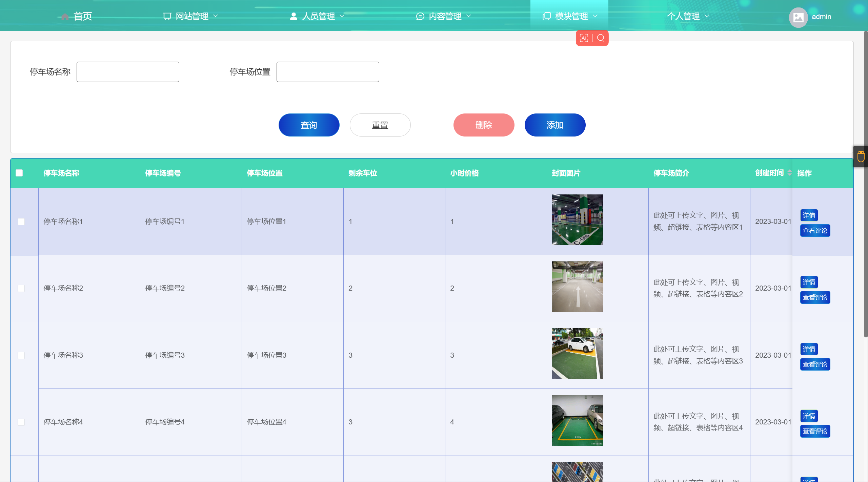Click the 模块管理 copy icon
The image size is (868, 482).
(x=546, y=16)
